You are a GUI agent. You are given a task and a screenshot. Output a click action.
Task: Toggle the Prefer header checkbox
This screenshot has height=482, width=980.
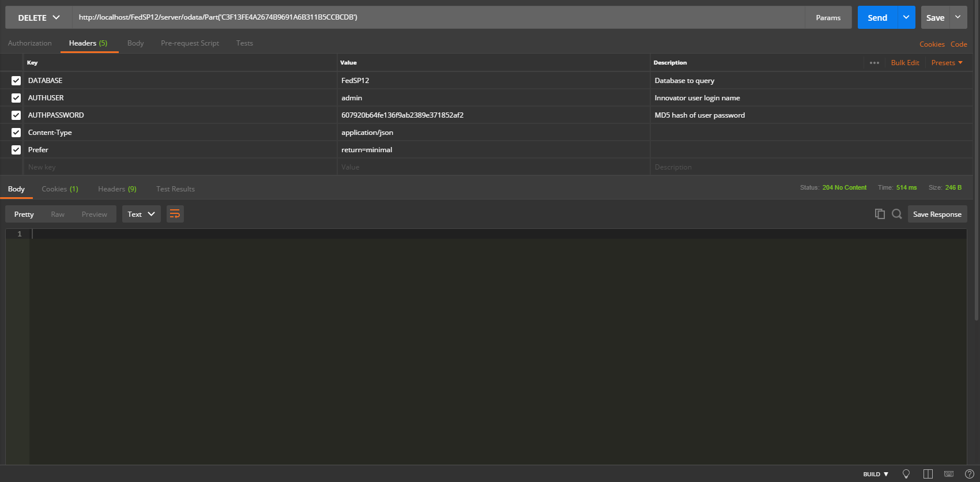(x=16, y=150)
